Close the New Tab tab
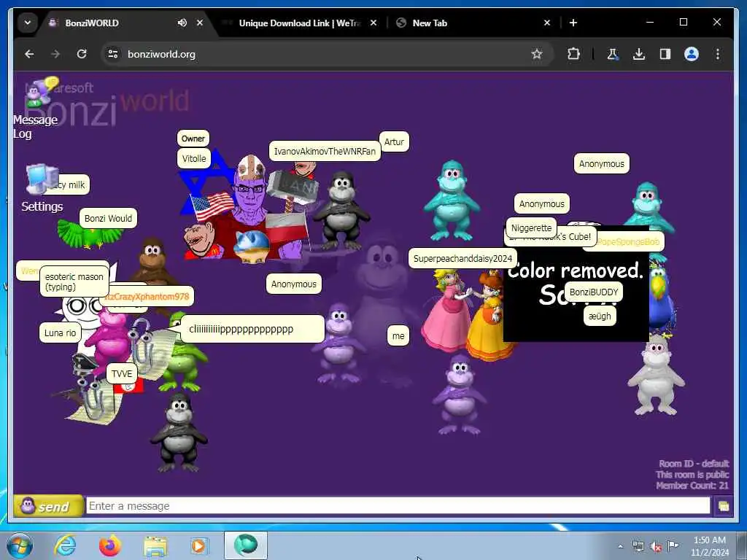 click(547, 23)
